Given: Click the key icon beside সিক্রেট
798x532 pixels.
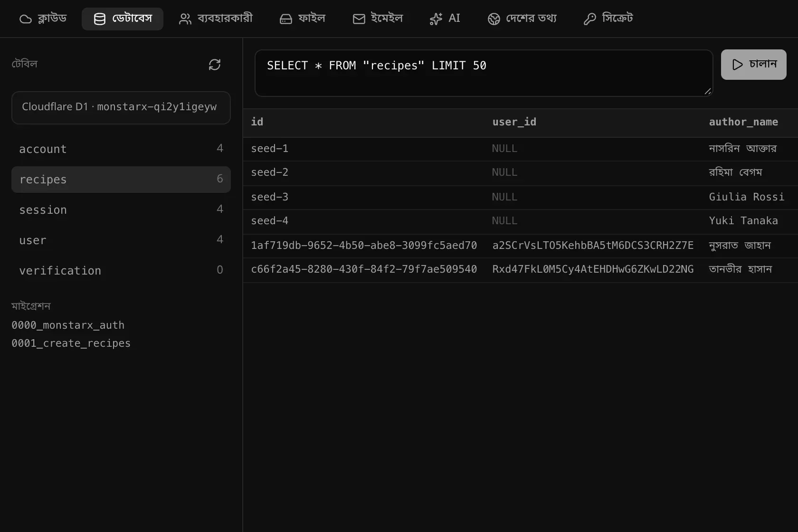Looking at the screenshot, I should point(590,19).
